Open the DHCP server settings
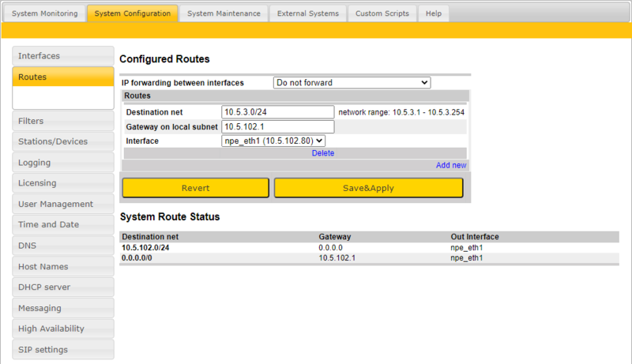This screenshot has height=364, width=632. (x=63, y=287)
